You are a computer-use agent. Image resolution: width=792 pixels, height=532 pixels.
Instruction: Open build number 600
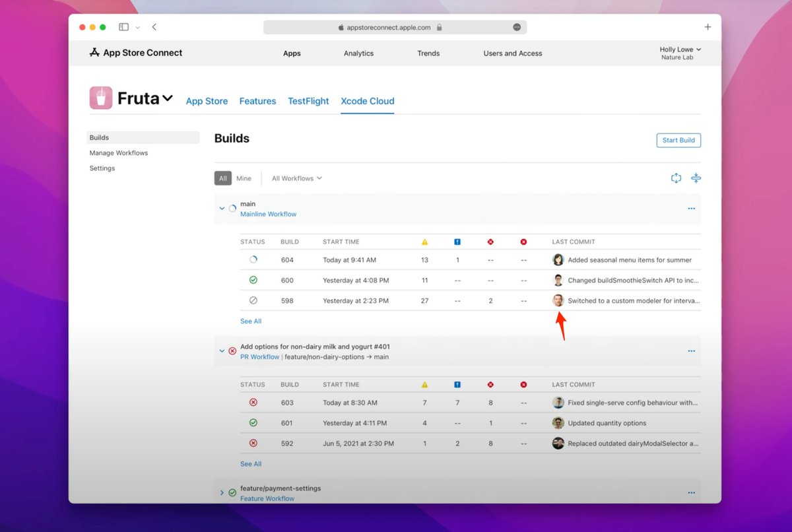[287, 281]
